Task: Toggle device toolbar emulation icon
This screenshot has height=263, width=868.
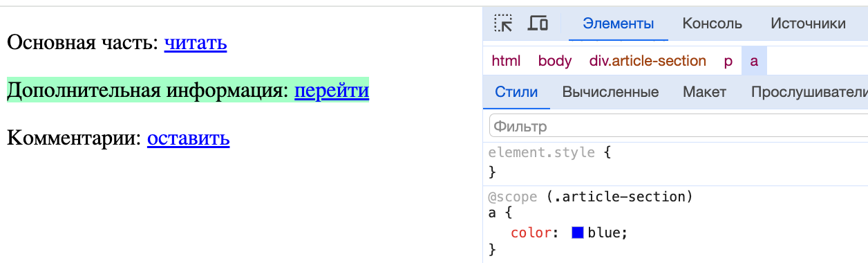Action: coord(538,24)
